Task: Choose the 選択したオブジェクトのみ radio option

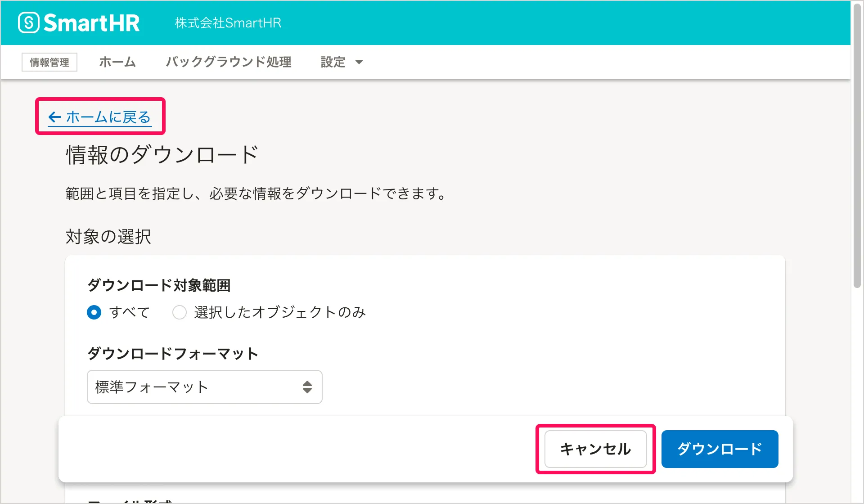Action: tap(180, 312)
